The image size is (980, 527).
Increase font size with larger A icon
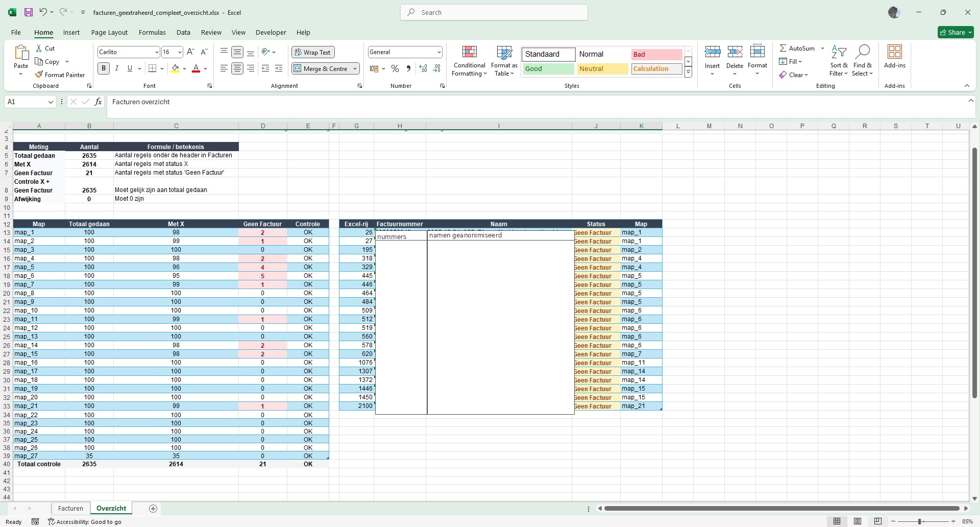point(190,52)
